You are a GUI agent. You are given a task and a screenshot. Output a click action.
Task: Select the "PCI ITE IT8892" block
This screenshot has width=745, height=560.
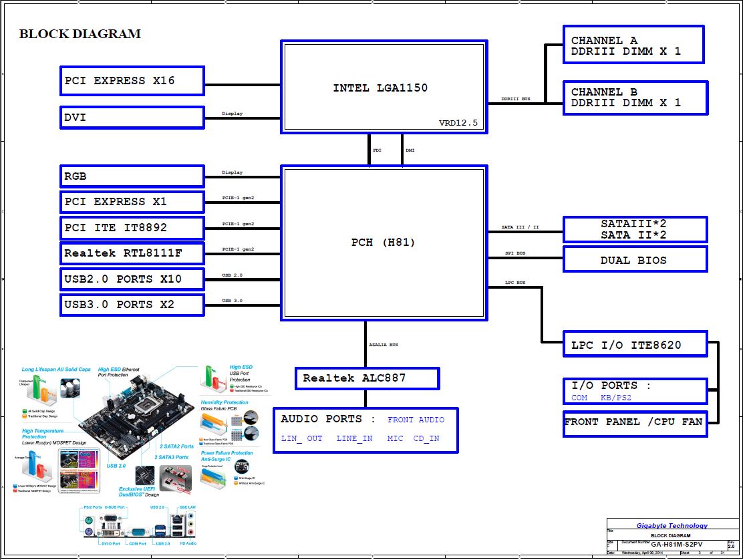(x=132, y=228)
